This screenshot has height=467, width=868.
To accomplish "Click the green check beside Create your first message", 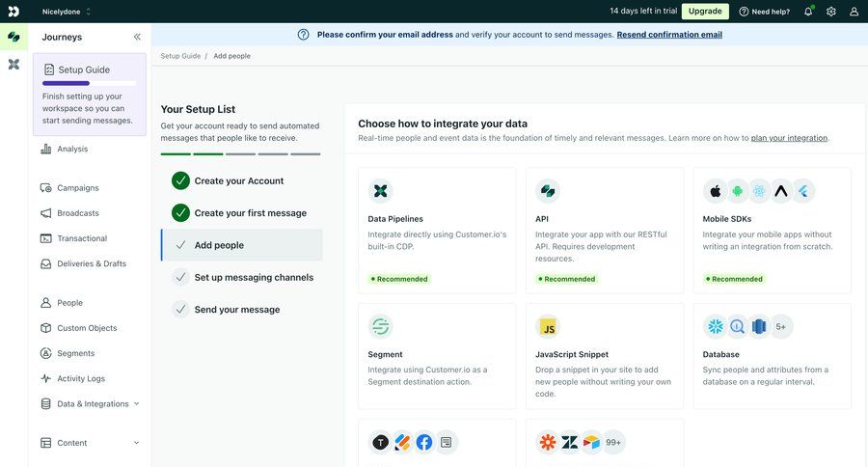I will point(180,212).
